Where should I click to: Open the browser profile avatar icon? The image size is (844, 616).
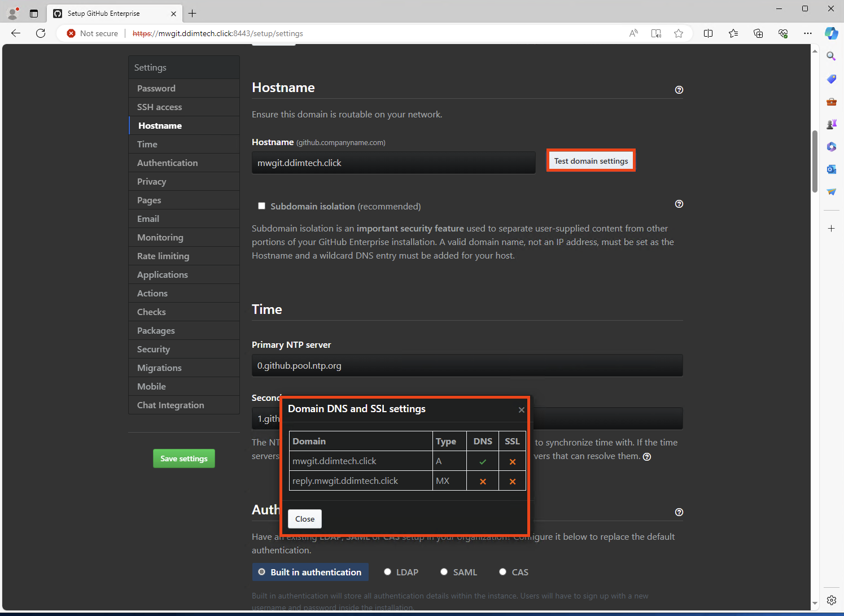pos(12,13)
